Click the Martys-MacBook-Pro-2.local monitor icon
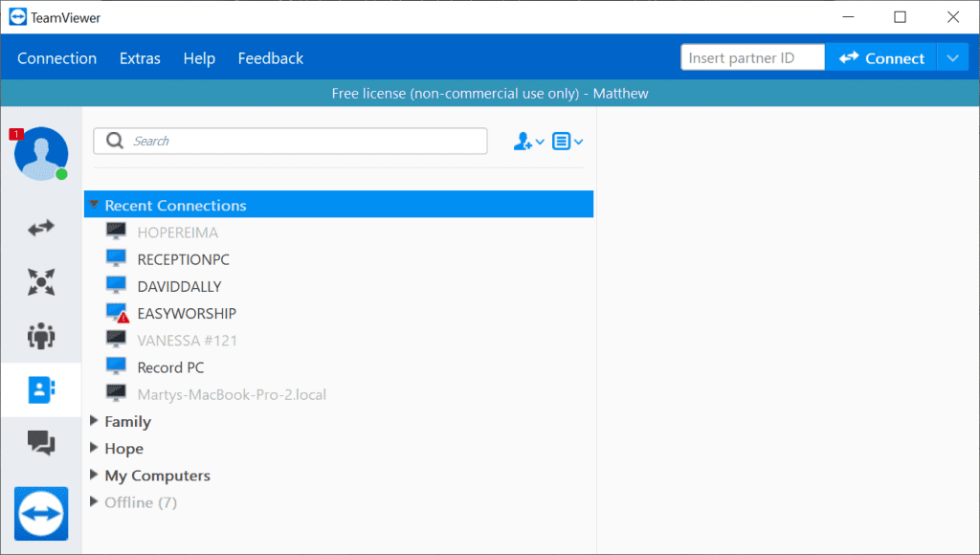The image size is (980, 555). tap(116, 393)
